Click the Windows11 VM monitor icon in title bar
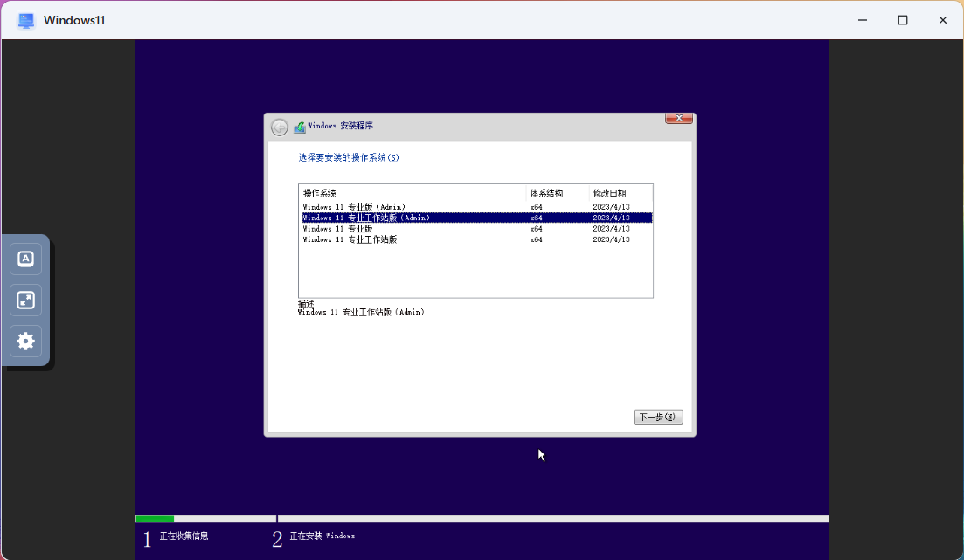Image resolution: width=964 pixels, height=560 pixels. pyautogui.click(x=26, y=20)
